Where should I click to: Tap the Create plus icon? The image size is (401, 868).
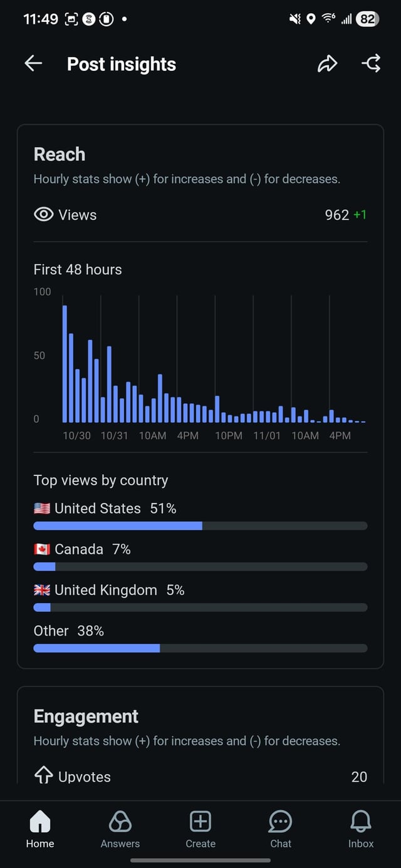[x=200, y=821]
